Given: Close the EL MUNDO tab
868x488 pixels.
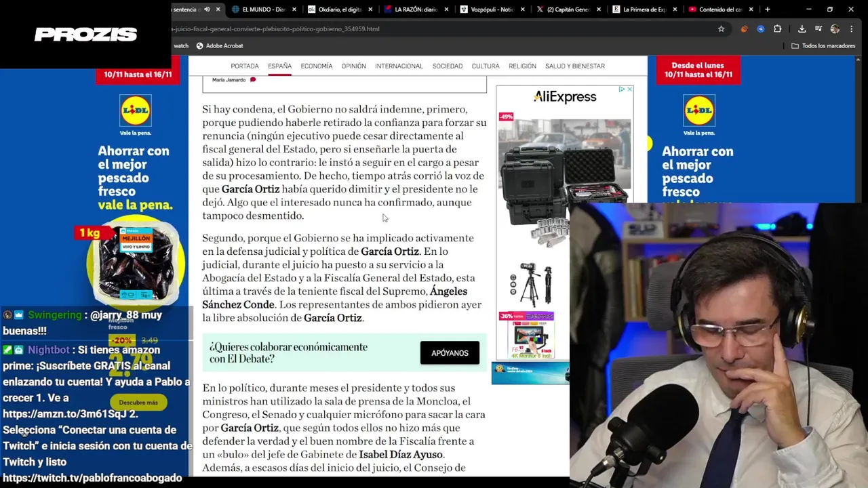Looking at the screenshot, I should point(294,9).
